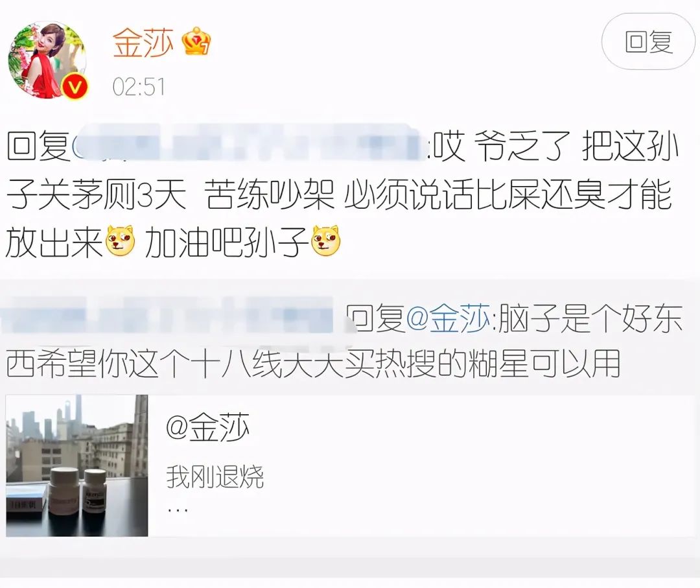The height and width of the screenshot is (588, 700).
Task: Open the 金莎 username at top
Action: tap(143, 43)
